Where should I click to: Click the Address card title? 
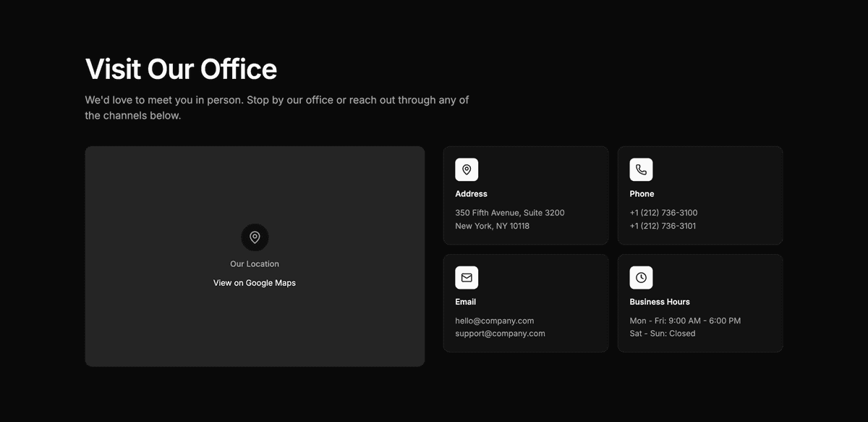coord(471,194)
